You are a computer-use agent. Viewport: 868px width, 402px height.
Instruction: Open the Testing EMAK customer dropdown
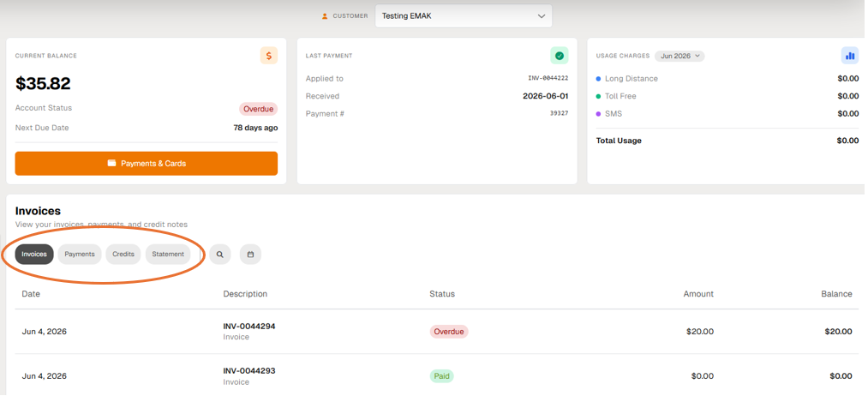pyautogui.click(x=464, y=16)
